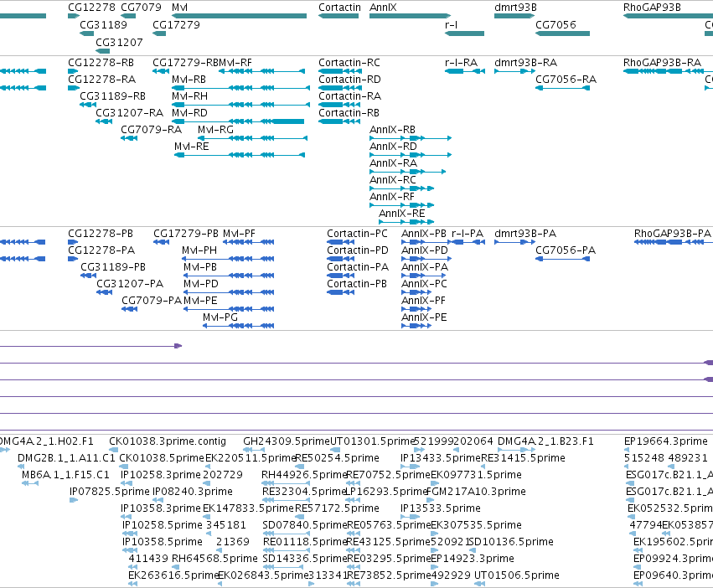
Task: Click transcript label Mvl-RB
Action: 189,79
